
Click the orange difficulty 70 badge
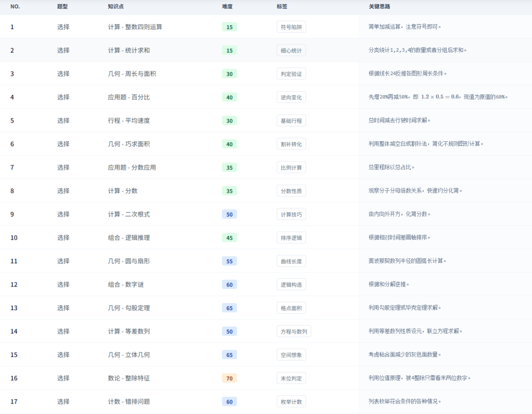(230, 378)
